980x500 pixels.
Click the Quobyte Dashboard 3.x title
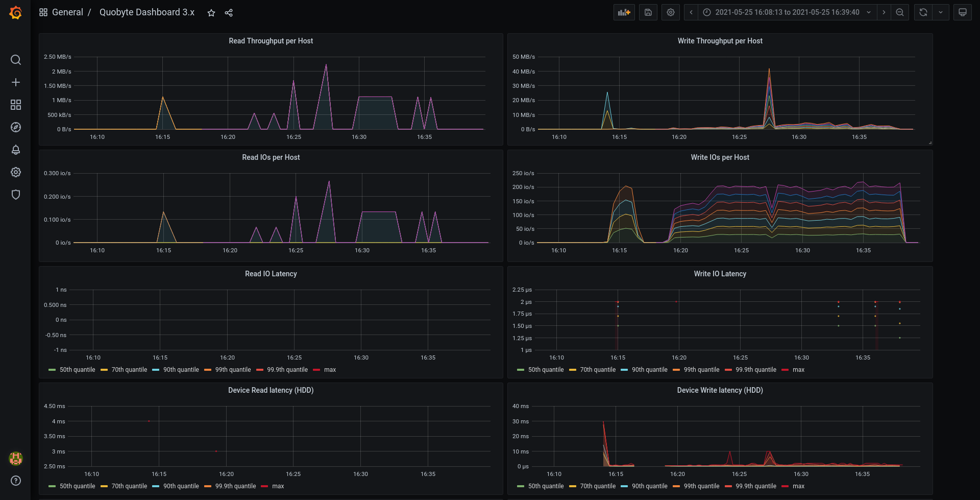point(147,12)
